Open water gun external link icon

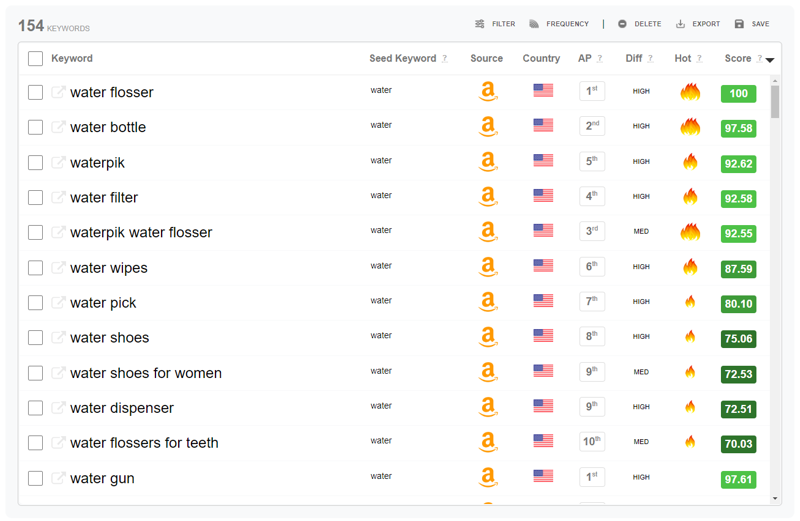58,478
